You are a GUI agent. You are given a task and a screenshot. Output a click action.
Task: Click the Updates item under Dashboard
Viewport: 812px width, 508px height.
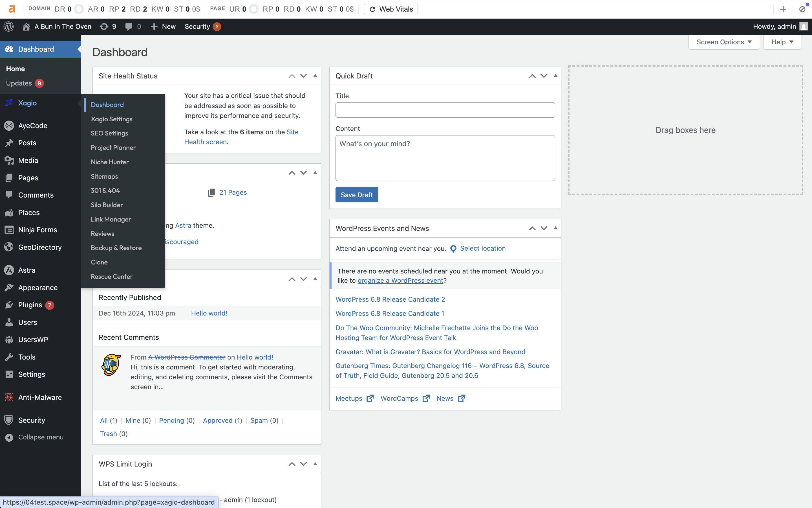pyautogui.click(x=25, y=83)
